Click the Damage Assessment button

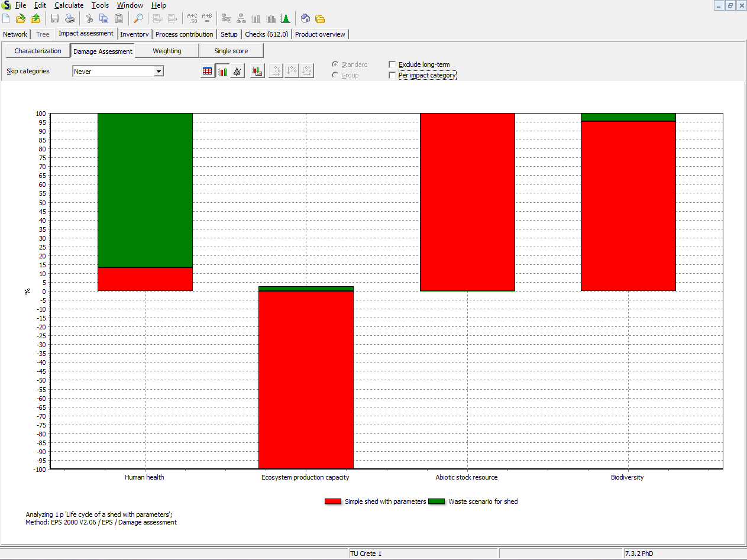coord(103,51)
